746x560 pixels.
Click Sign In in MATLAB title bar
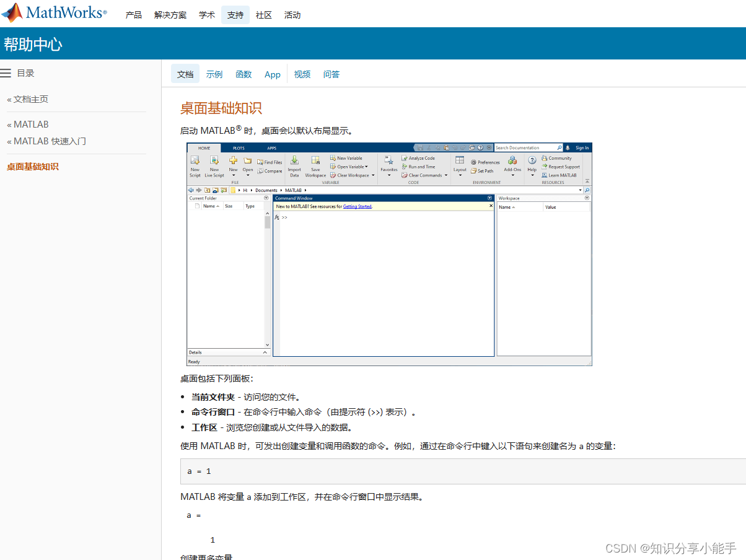[582, 148]
